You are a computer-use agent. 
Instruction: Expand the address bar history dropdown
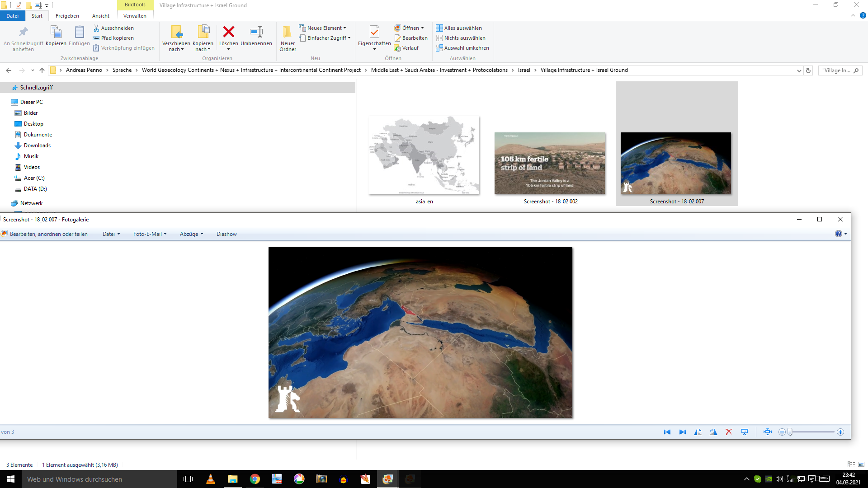pos(799,70)
